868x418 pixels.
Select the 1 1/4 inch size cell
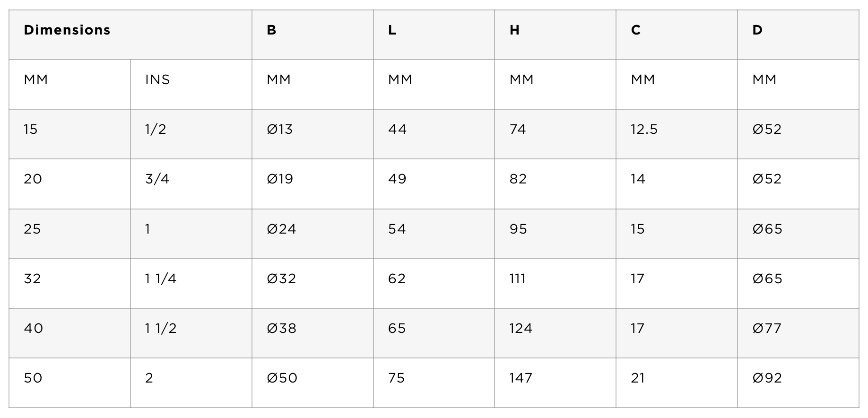coord(191,284)
